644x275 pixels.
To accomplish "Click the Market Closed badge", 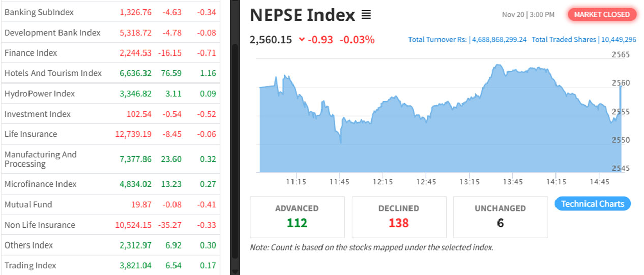I will click(x=602, y=15).
